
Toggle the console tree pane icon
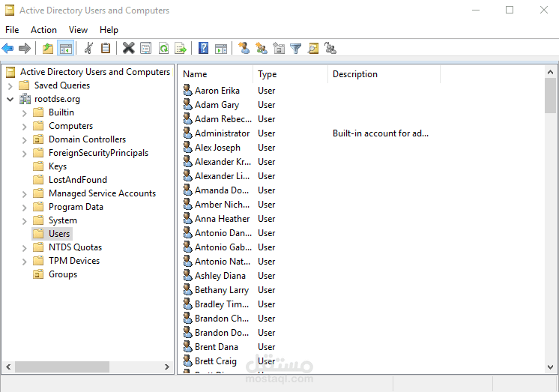[x=66, y=48]
